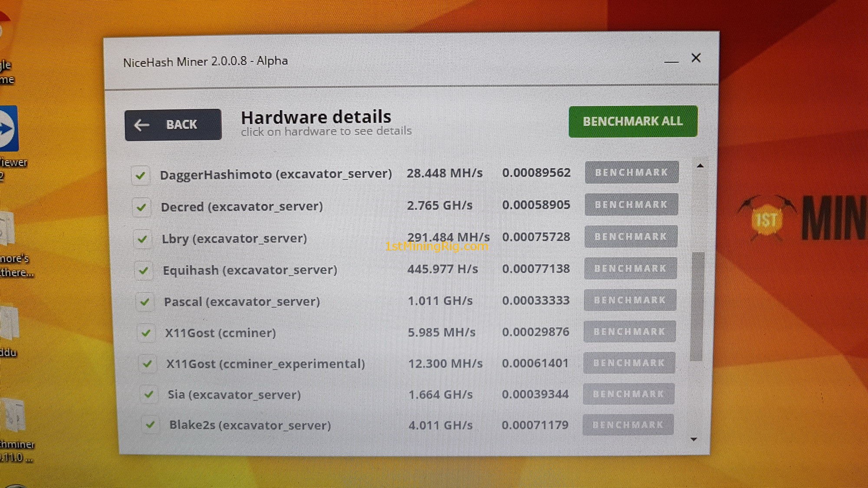Uncheck the DaggerHashimoto algorithm checkbox

tap(140, 176)
